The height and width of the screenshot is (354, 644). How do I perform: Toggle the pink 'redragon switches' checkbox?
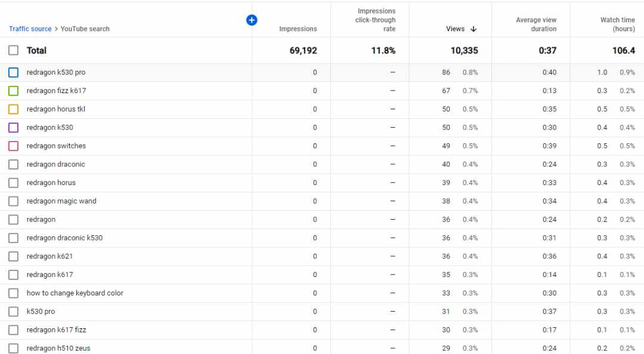pos(14,146)
